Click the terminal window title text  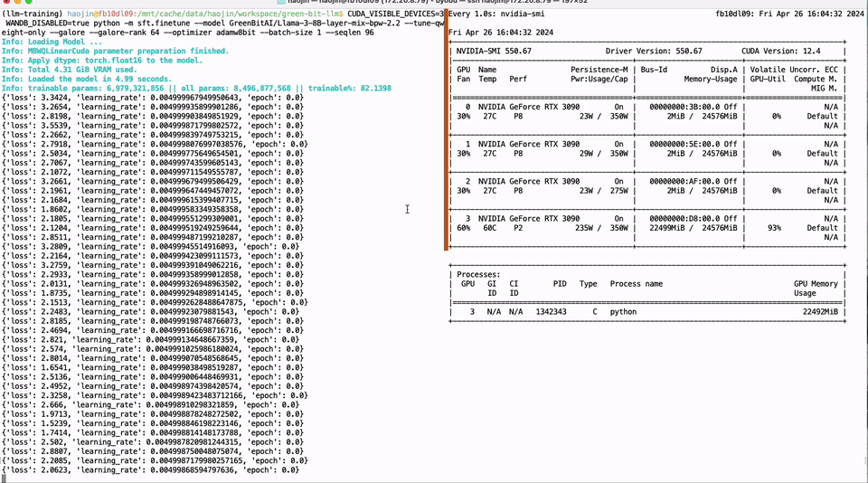[x=434, y=3]
